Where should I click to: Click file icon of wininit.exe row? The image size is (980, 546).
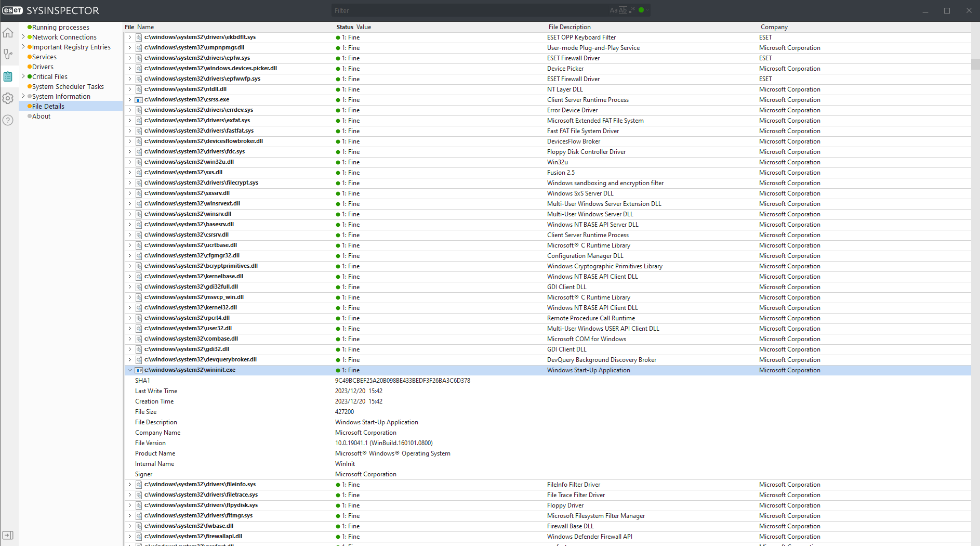139,370
